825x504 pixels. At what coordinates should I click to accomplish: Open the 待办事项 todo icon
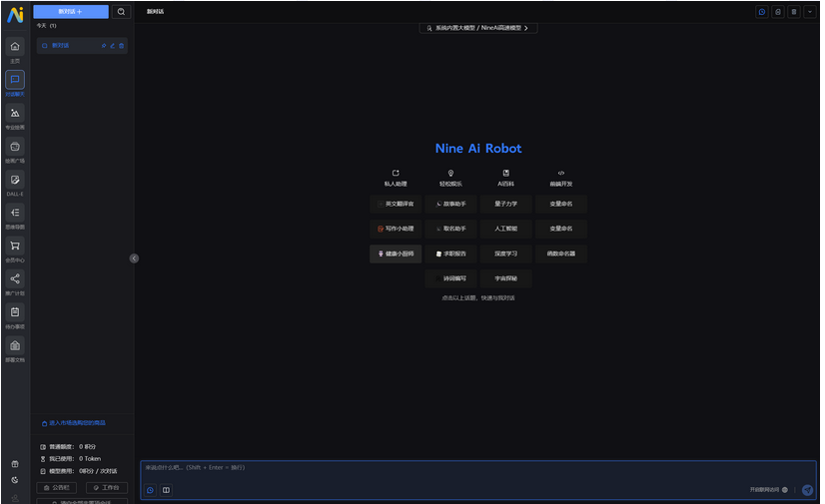point(15,312)
